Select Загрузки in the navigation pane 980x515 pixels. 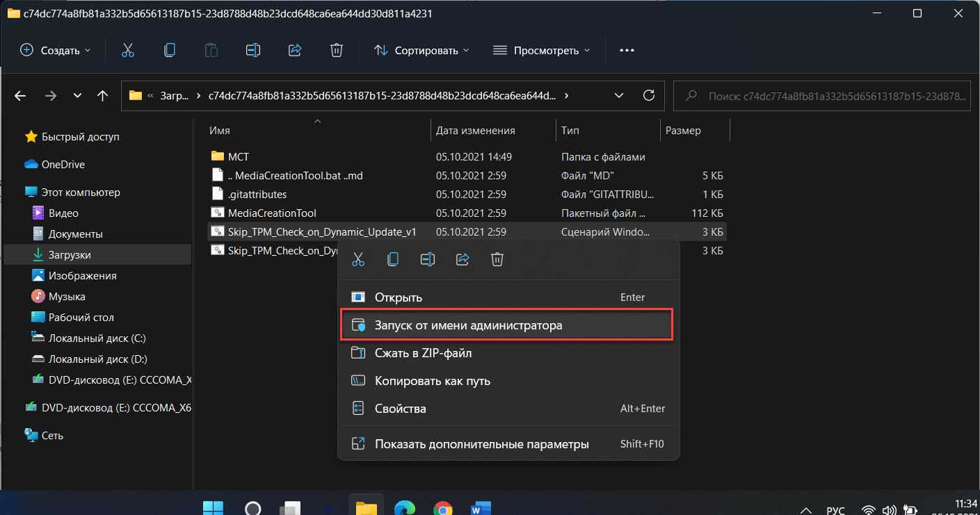point(70,255)
